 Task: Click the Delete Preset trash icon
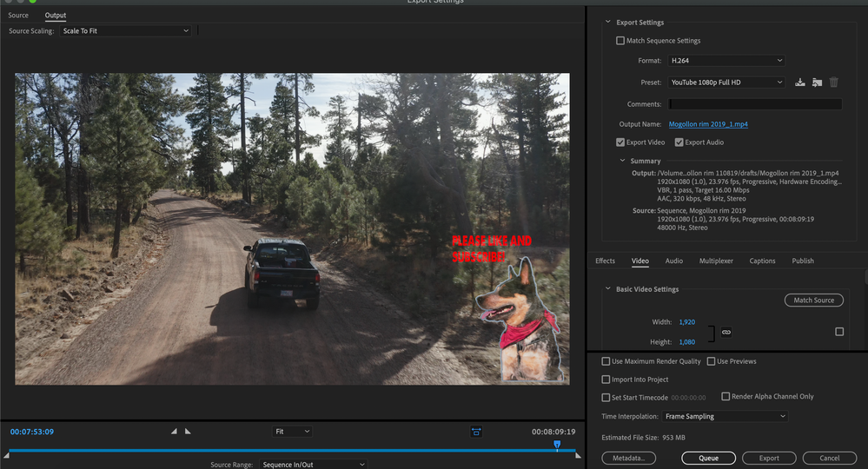833,83
